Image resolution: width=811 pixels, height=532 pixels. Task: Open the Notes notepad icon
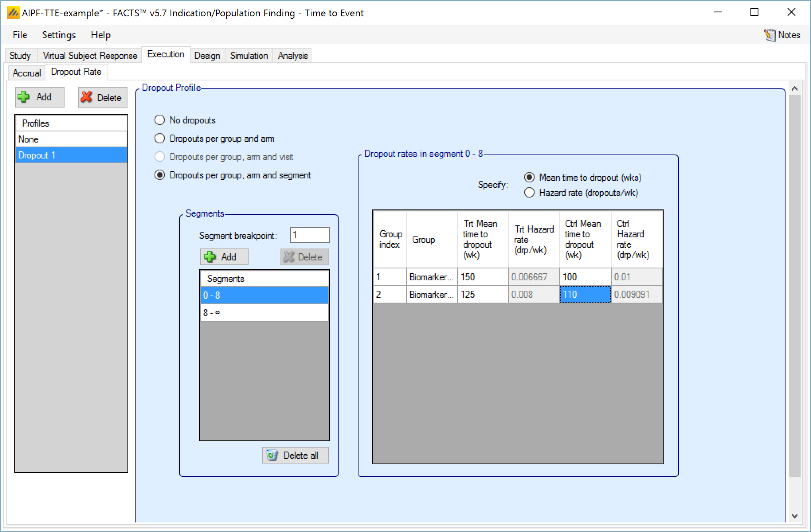point(770,35)
